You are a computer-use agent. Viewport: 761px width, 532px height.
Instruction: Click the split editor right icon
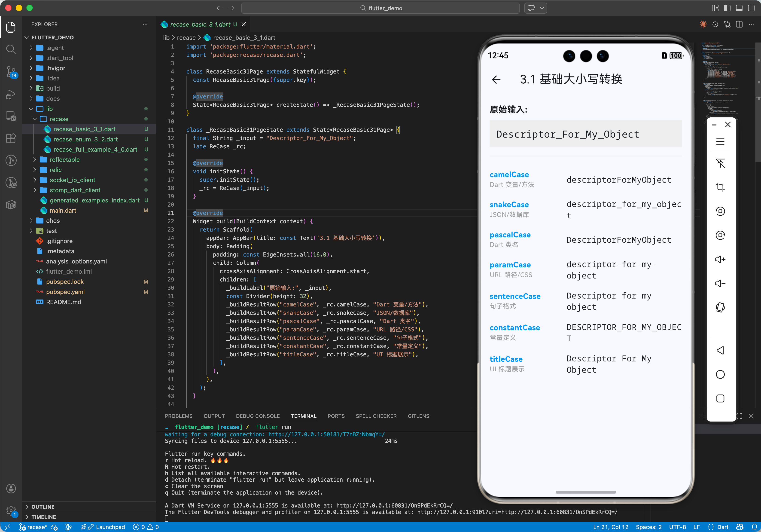739,24
